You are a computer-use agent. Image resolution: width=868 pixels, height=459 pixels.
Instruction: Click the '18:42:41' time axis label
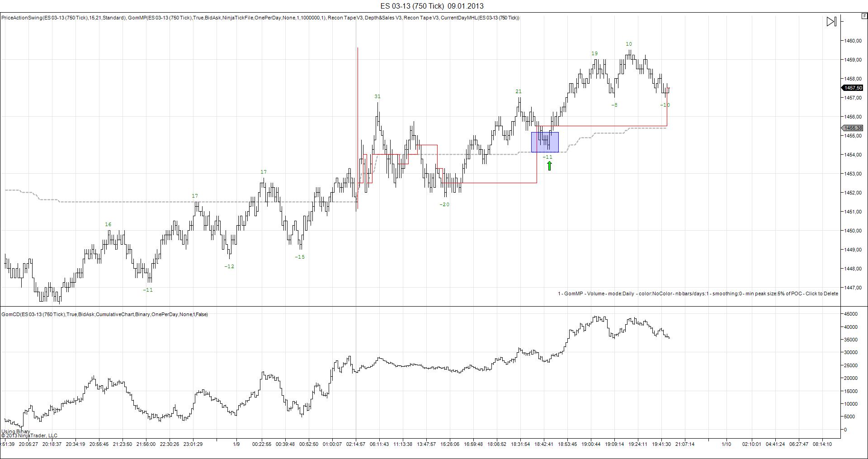[544, 444]
